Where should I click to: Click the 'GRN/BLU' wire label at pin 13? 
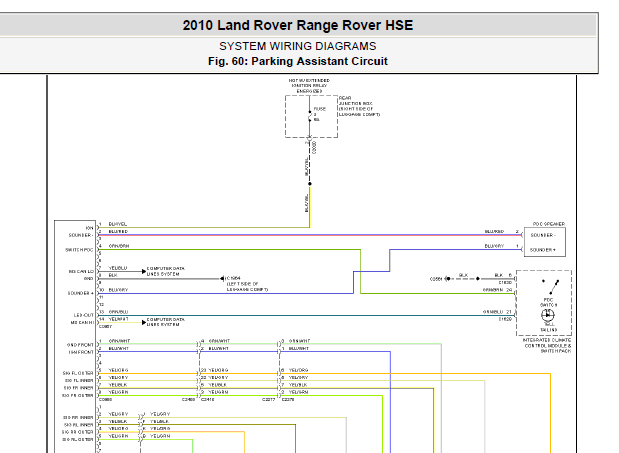pos(118,312)
